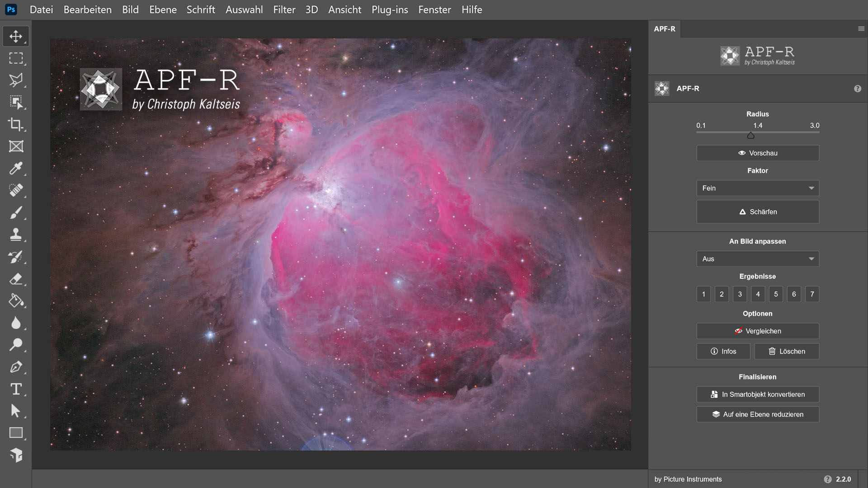
Task: Select the Move tool
Action: tap(16, 36)
